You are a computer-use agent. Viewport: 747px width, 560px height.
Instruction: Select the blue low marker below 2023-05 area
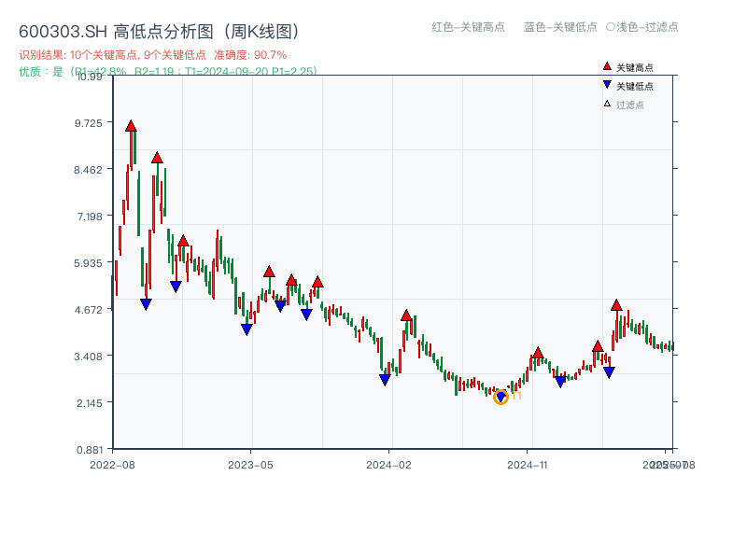247,328
